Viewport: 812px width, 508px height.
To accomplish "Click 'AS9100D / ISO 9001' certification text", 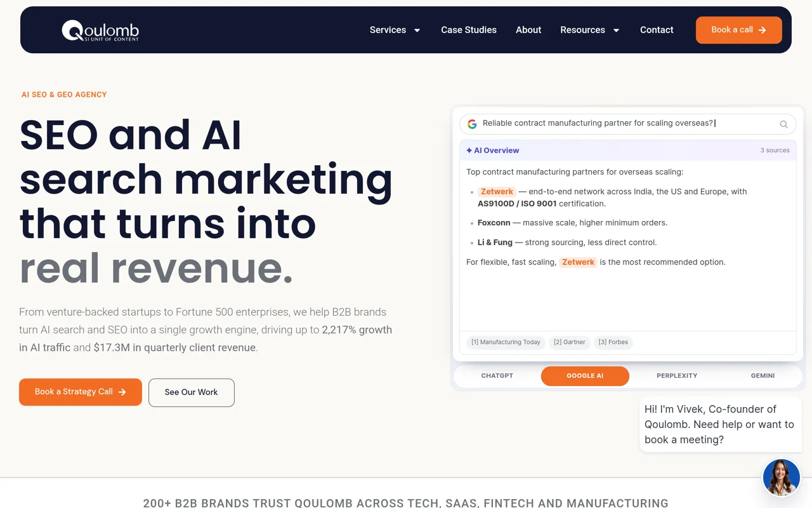I will pos(517,204).
